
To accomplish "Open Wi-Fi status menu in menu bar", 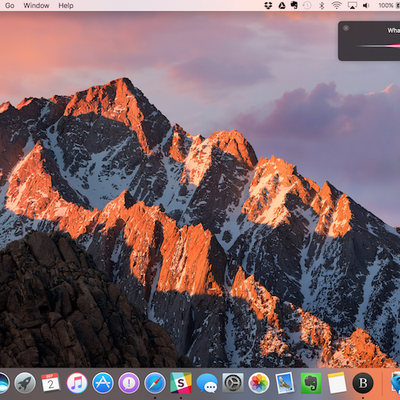I will [x=337, y=5].
